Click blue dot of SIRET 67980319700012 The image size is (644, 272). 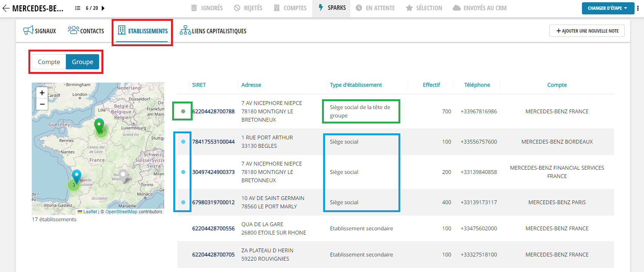[183, 202]
